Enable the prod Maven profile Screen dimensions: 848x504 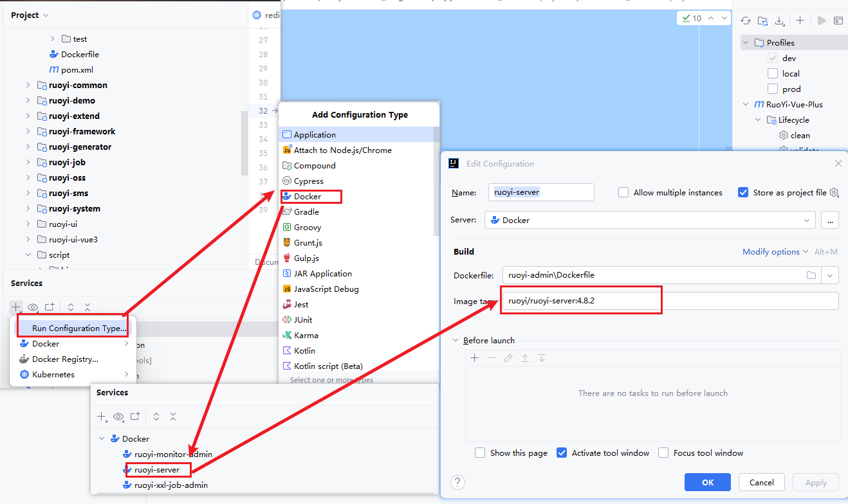click(x=773, y=89)
